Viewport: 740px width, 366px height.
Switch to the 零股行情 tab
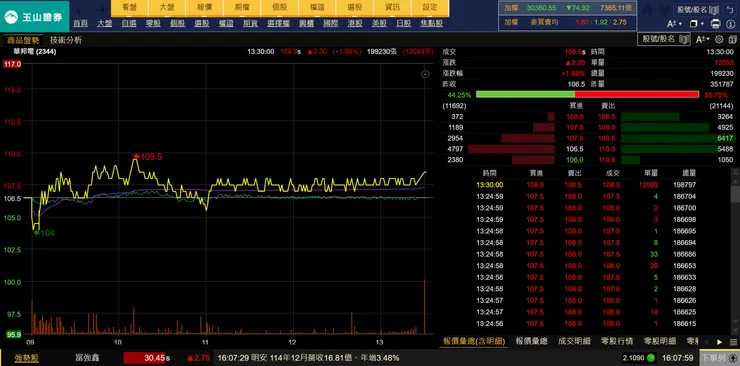click(x=617, y=341)
